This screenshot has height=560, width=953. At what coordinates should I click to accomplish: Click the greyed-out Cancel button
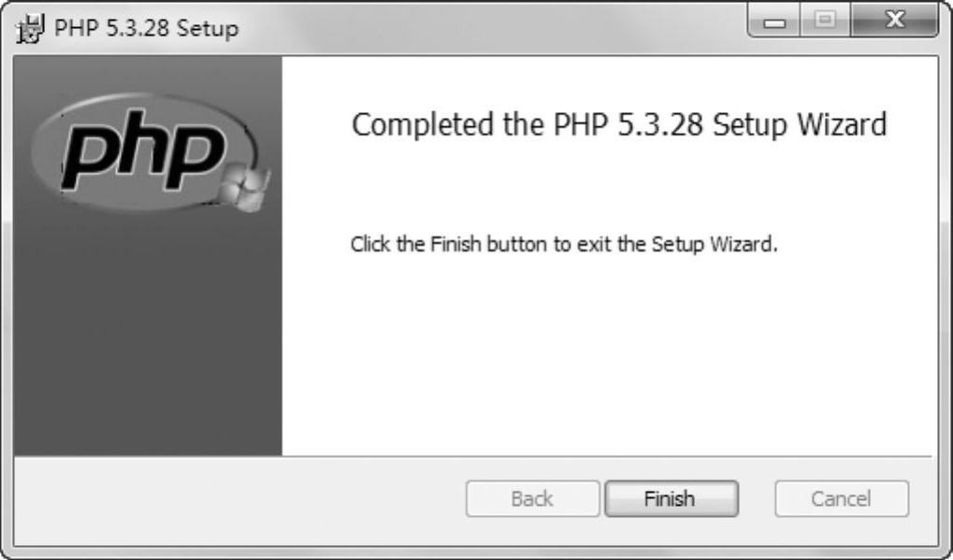click(841, 499)
